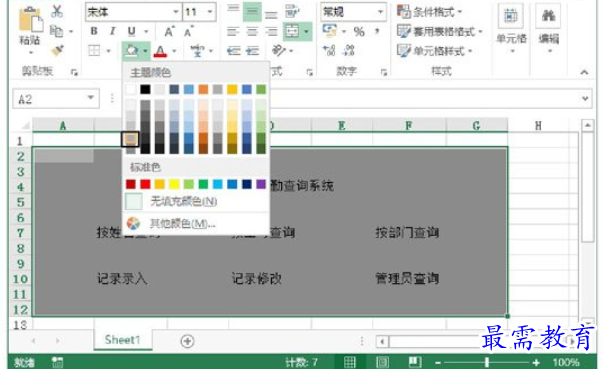Screen dimensions: 603x369
Task: Toggle wrap text button
Action: pyautogui.click(x=292, y=12)
